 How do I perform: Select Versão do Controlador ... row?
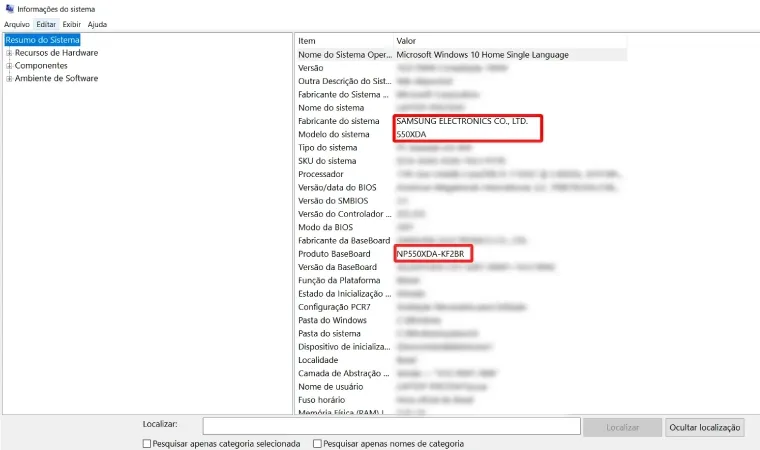[461, 214]
